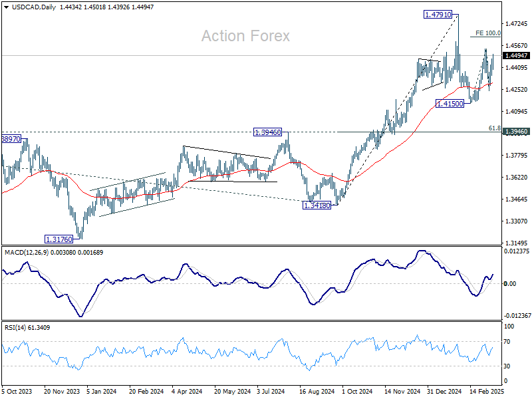This screenshot has width=532, height=399.
Task: Select the 20 Feb 2024 date label
Action: click(146, 392)
